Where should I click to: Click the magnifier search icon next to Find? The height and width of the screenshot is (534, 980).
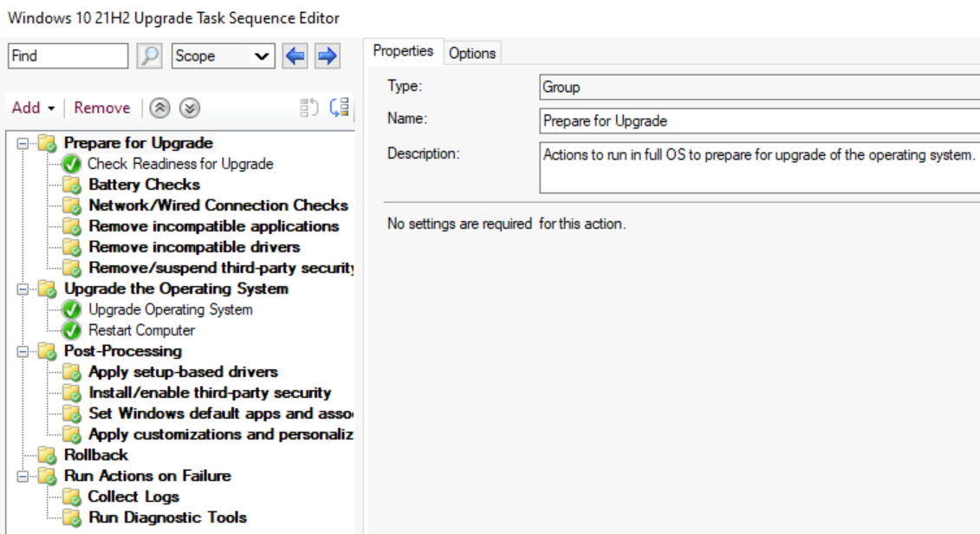pos(149,55)
